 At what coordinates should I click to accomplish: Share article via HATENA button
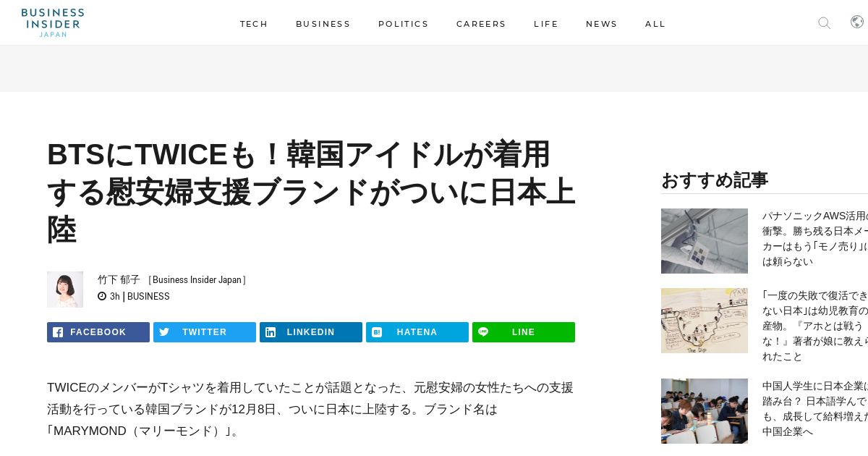click(x=417, y=332)
